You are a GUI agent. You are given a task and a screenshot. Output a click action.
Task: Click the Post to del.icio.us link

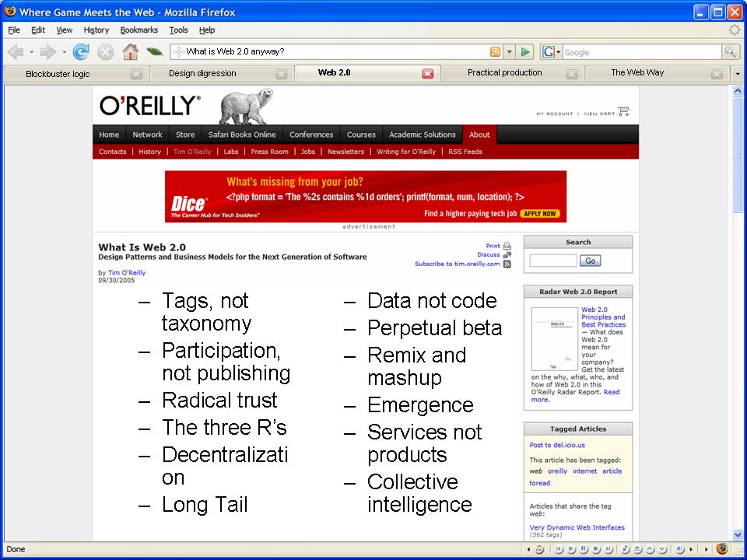(557, 445)
